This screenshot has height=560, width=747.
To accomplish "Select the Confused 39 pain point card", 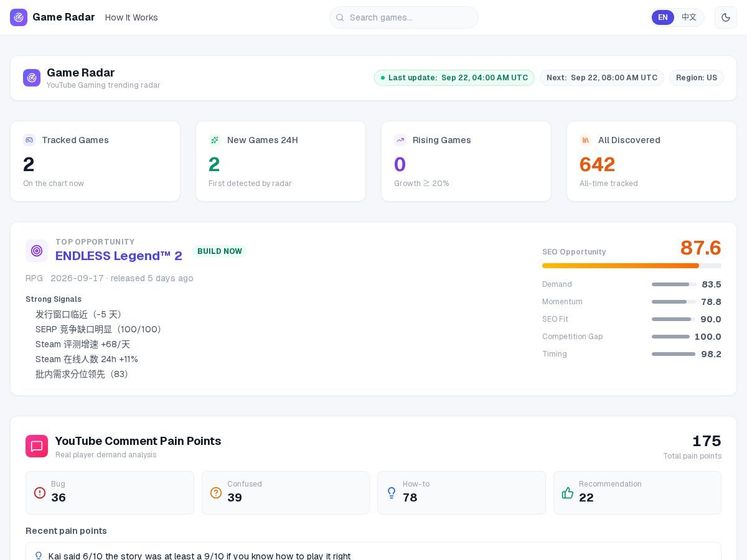I will pyautogui.click(x=286, y=493).
